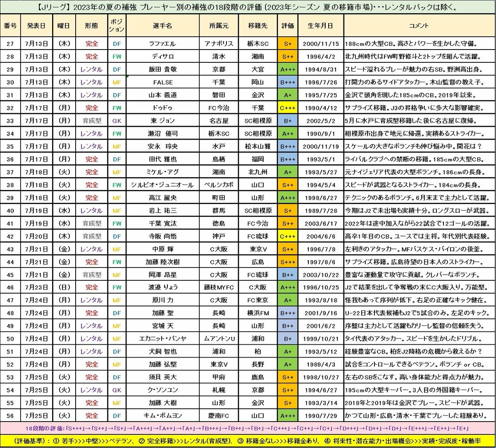Select the player cell 岡澤 昂星
The width and height of the screenshot is (496, 448).
coord(162,274)
